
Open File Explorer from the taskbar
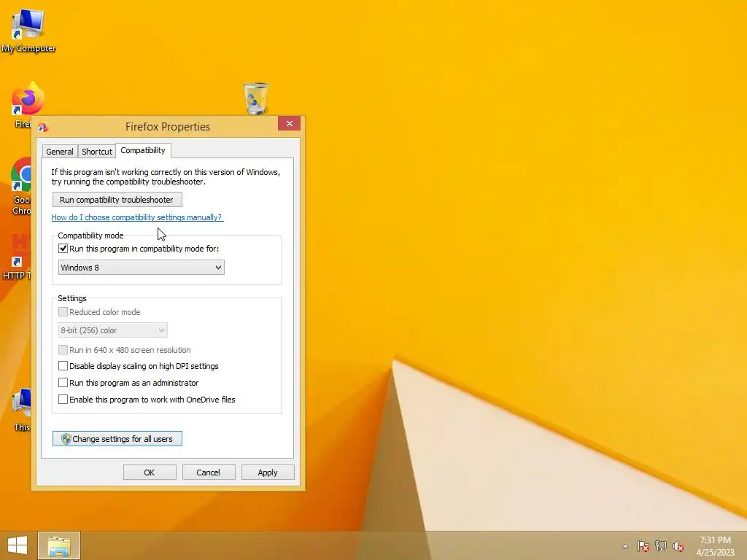point(59,545)
